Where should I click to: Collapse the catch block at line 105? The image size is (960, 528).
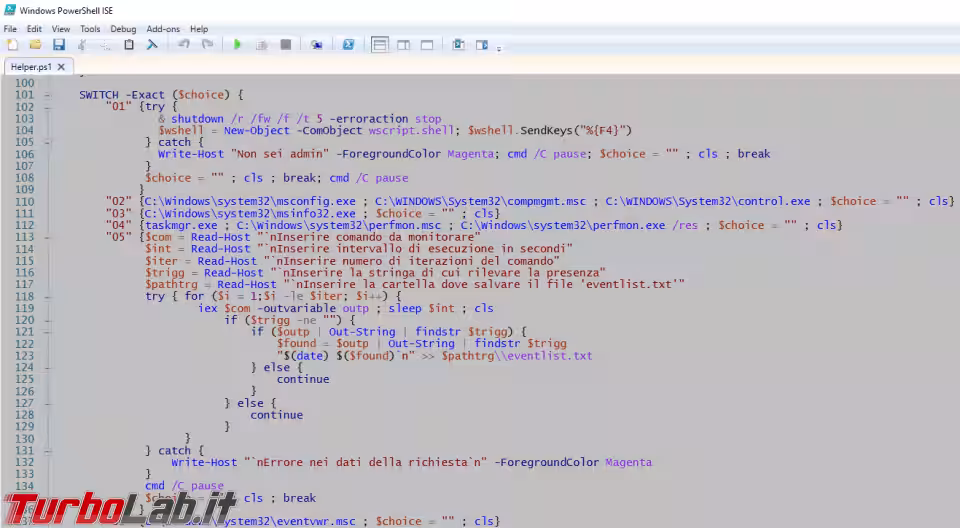(x=47, y=142)
